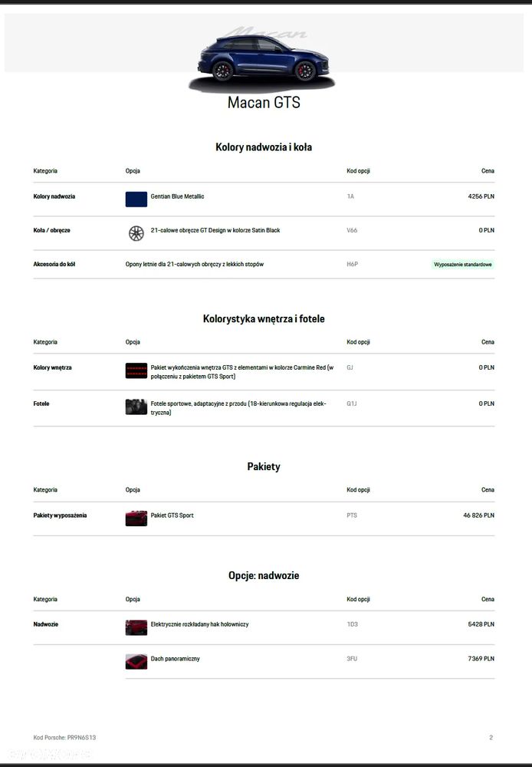
Task: Click the Kolorystyka wnętrza i fotele heading
Action: pyautogui.click(x=264, y=318)
